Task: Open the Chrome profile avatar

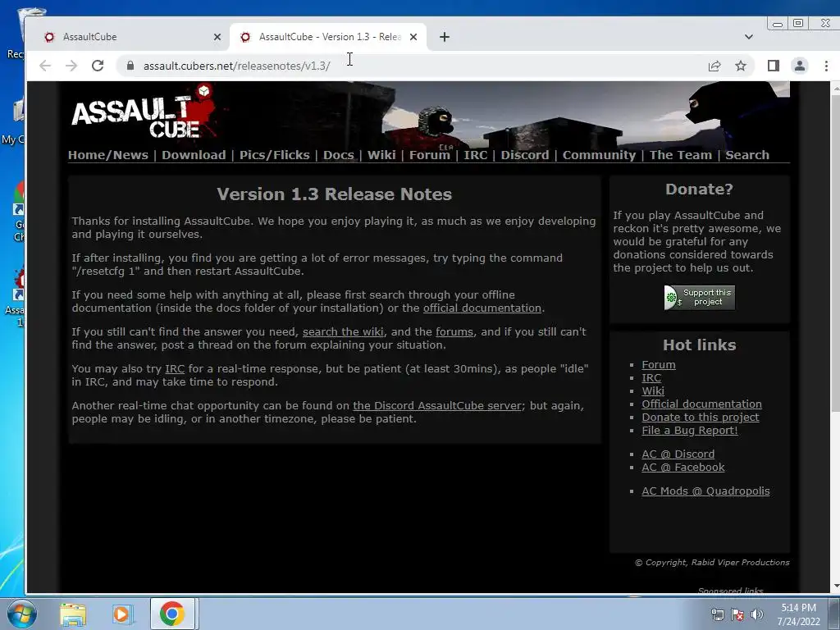Action: [x=799, y=66]
